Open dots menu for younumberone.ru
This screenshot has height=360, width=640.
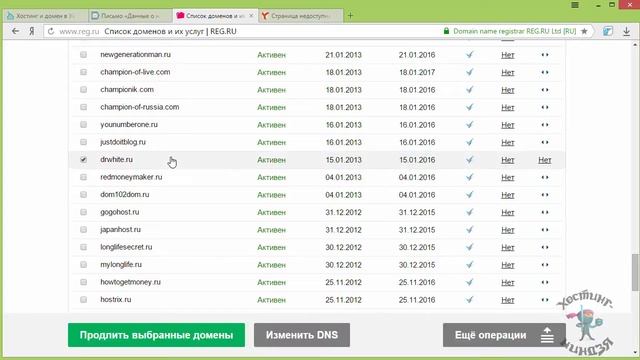coord(545,125)
